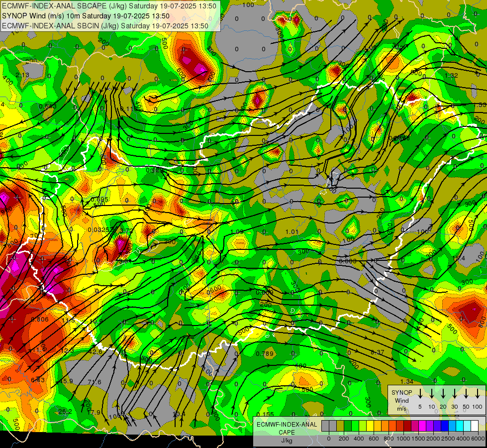The height and width of the screenshot is (448, 487).
Task: Select the dark green CAPE legend swatch
Action: point(348,426)
